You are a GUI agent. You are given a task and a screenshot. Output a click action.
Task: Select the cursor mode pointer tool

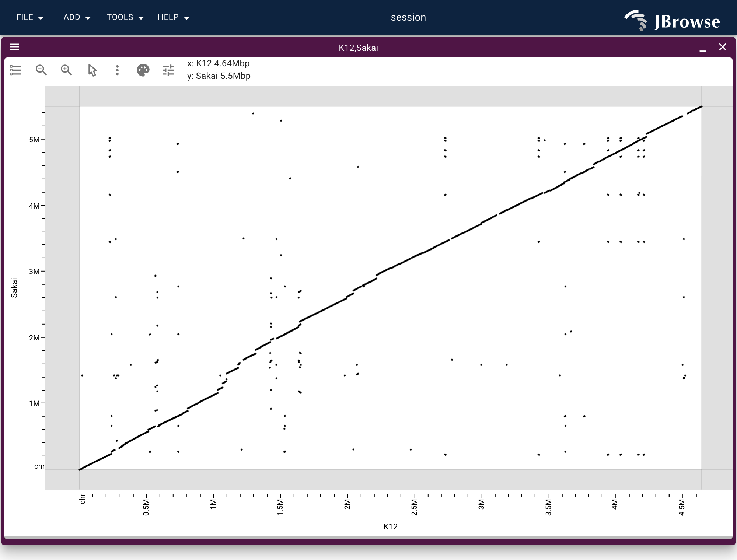point(92,70)
